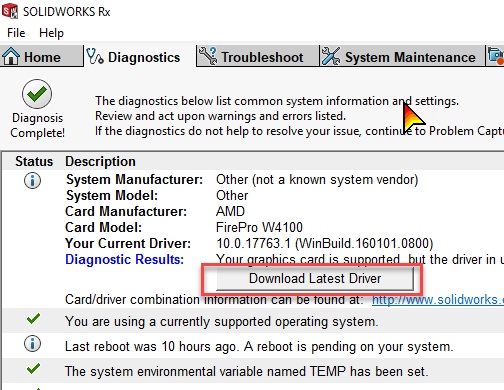Click the System Maintenance tools icon
504x390 pixels.
(x=331, y=56)
